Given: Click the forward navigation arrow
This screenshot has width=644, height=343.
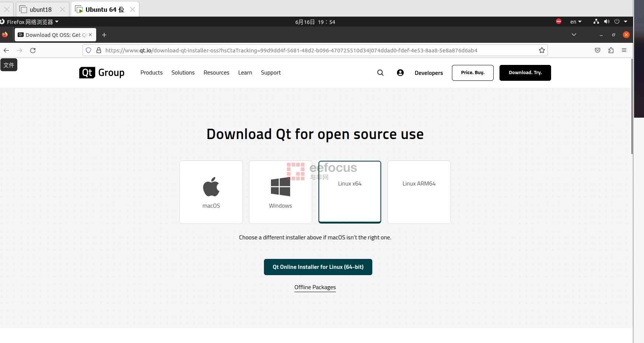Looking at the screenshot, I should click(x=20, y=51).
